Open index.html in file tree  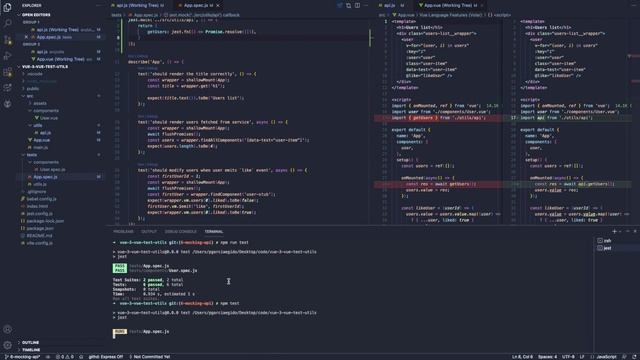pyautogui.click(x=37, y=206)
